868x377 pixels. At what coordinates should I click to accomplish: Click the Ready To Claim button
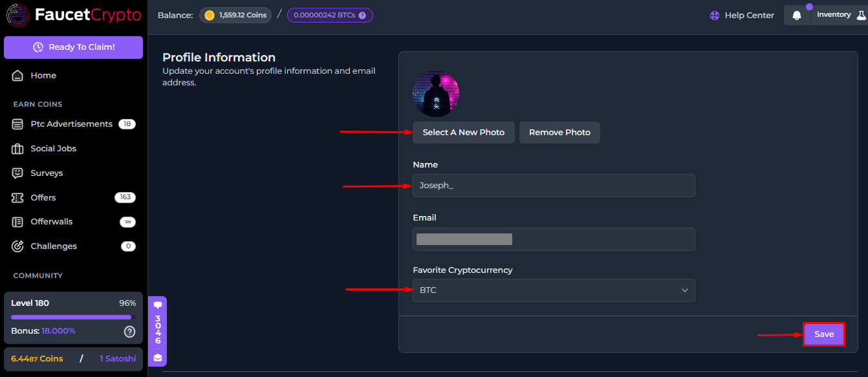click(x=73, y=47)
